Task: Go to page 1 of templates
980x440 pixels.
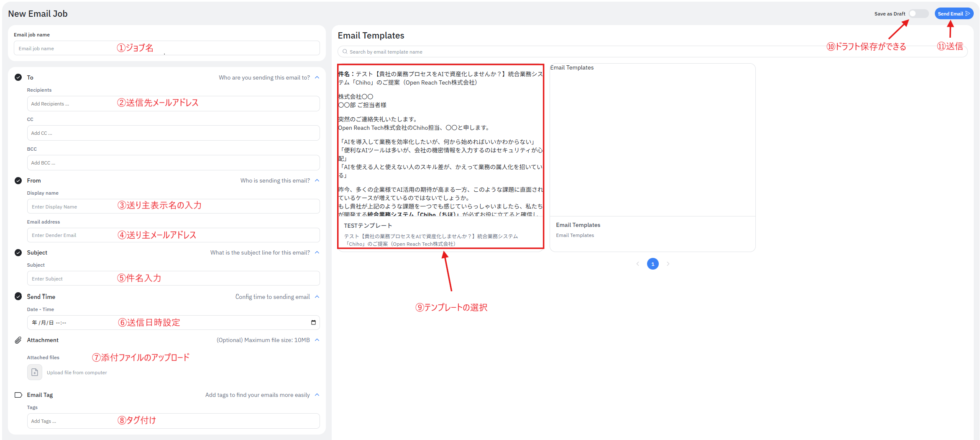Action: [x=652, y=264]
